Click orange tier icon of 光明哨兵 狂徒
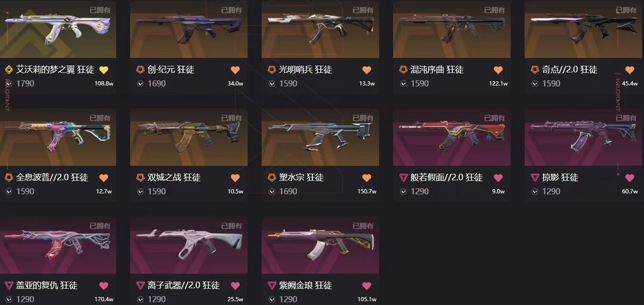Image resolution: width=644 pixels, height=305 pixels. tap(272, 70)
